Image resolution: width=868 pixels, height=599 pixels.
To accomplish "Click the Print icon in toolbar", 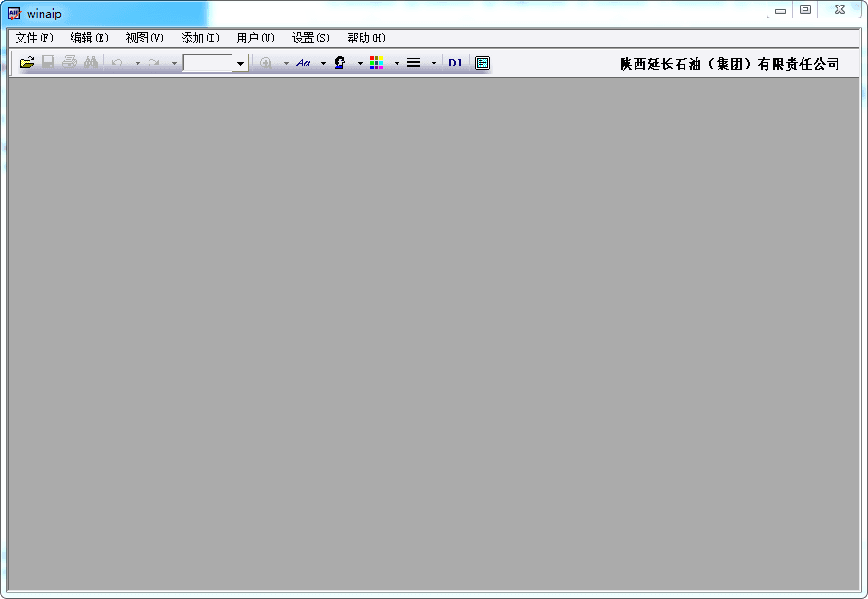I will (x=69, y=63).
